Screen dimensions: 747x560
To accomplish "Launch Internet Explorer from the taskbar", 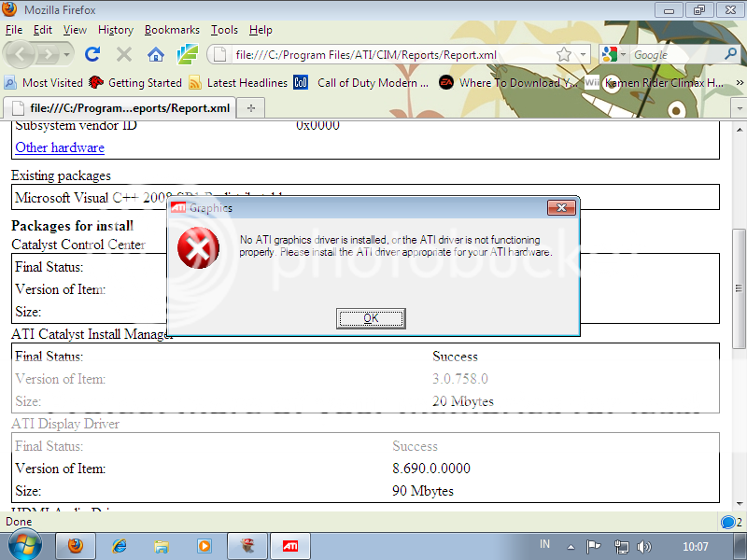I will click(x=118, y=546).
